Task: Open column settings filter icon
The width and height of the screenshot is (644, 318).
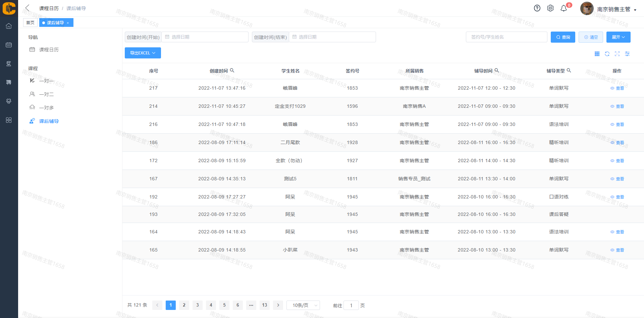Action: pyautogui.click(x=627, y=54)
